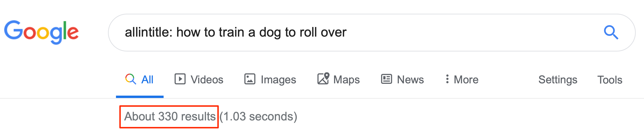Switch to the Images tab
This screenshot has height=136, width=644.
tap(270, 79)
